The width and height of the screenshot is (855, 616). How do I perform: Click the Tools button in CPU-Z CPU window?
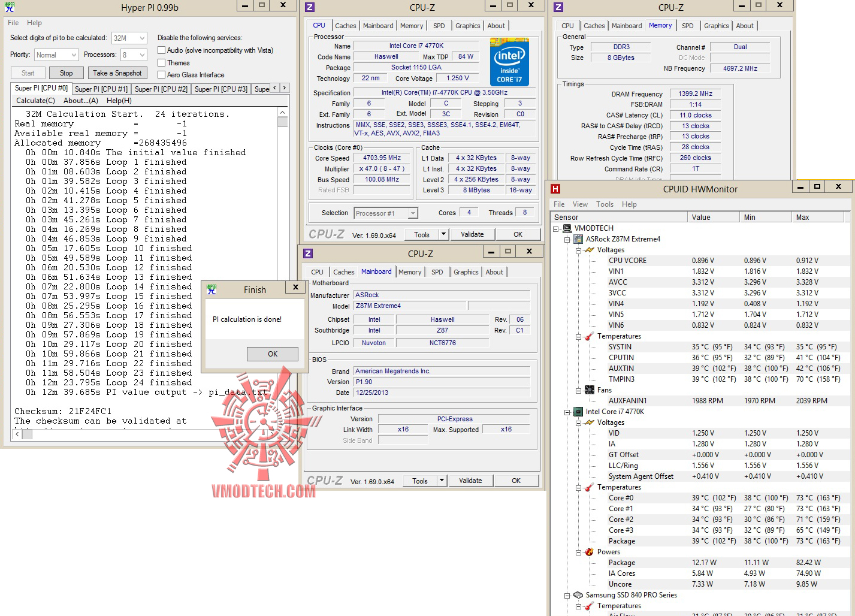coord(422,234)
